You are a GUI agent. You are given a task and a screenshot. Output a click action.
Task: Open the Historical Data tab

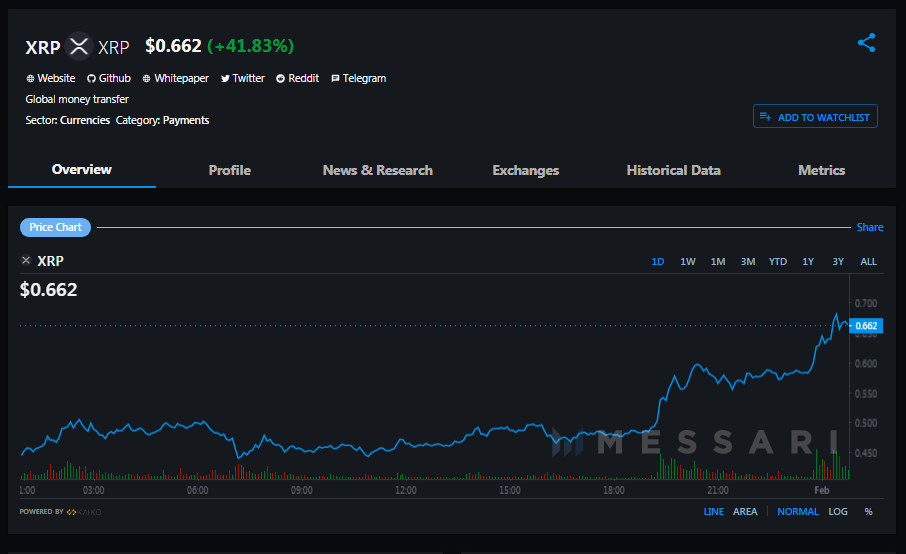673,170
